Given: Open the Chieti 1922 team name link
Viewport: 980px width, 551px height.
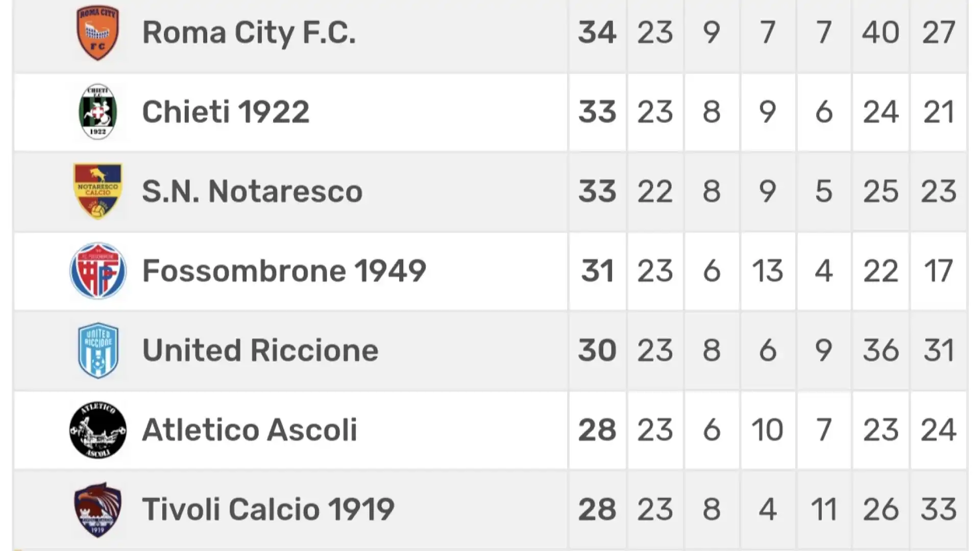Looking at the screenshot, I should [x=226, y=112].
